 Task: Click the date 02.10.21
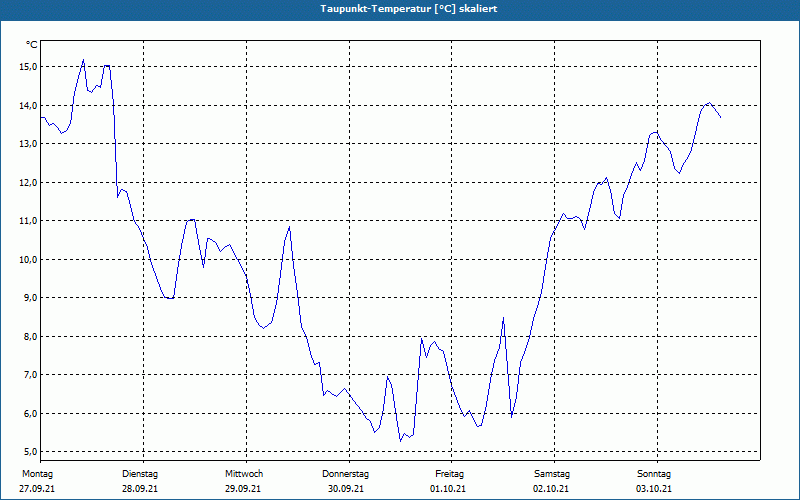pyautogui.click(x=551, y=489)
